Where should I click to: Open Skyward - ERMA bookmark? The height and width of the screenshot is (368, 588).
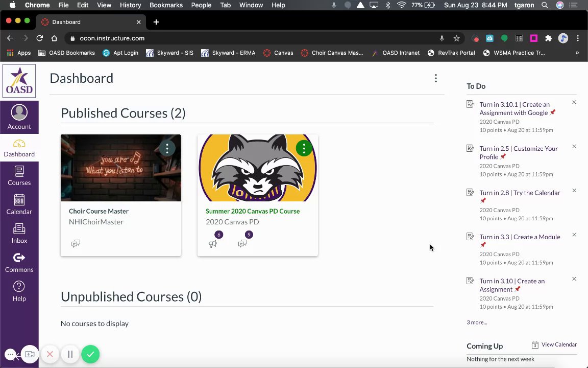[x=228, y=53]
